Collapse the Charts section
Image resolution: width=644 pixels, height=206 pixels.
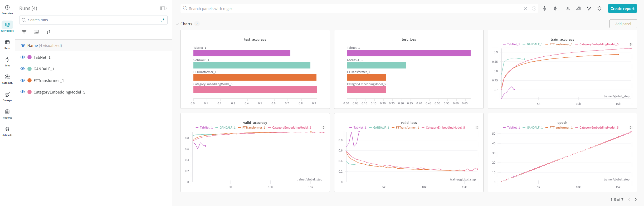pos(177,24)
